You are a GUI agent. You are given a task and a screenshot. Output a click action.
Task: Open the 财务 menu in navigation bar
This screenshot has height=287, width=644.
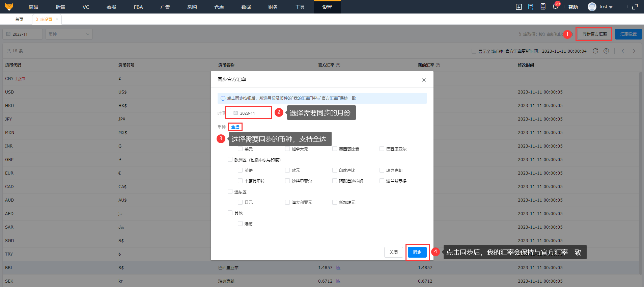(273, 7)
